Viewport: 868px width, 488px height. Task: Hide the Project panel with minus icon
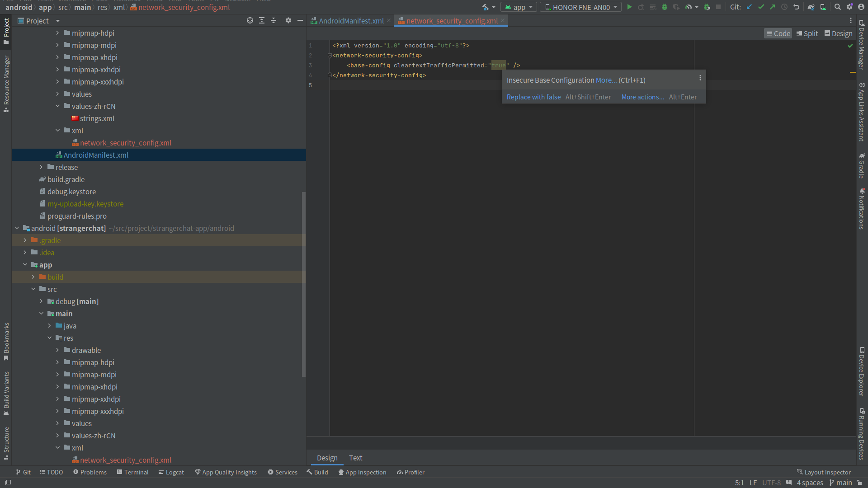click(x=300, y=21)
